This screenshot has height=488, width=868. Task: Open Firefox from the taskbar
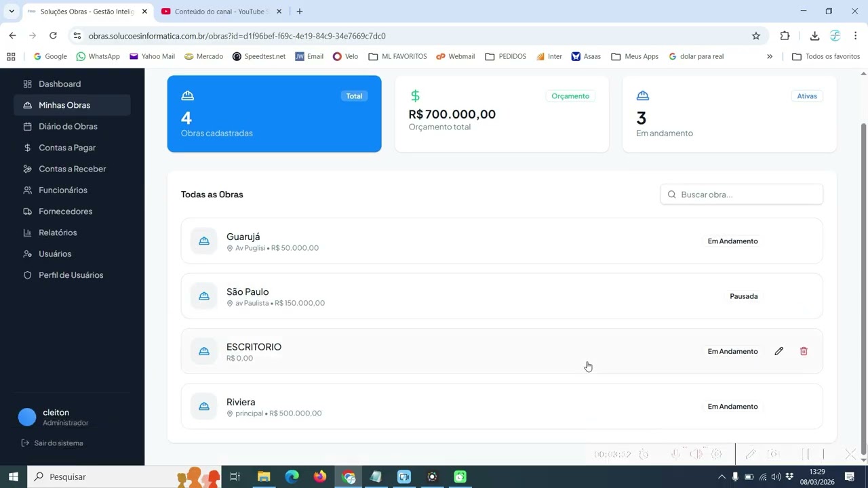click(x=320, y=476)
